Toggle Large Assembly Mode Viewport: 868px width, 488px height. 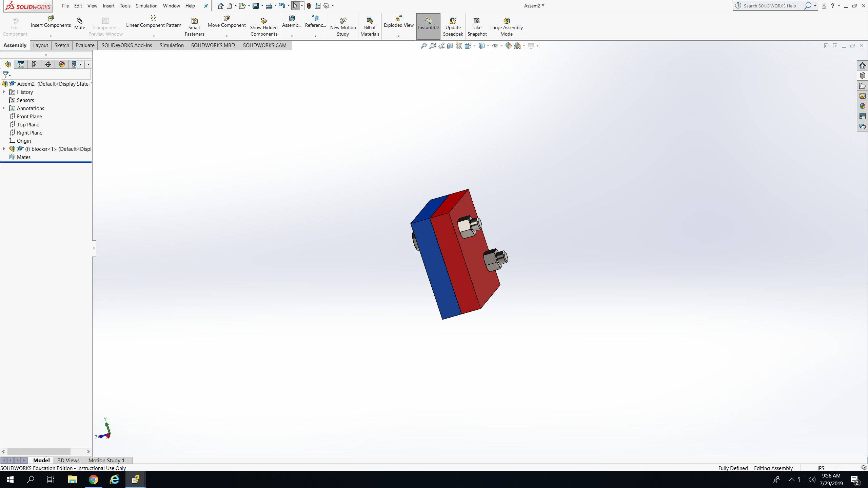[506, 27]
